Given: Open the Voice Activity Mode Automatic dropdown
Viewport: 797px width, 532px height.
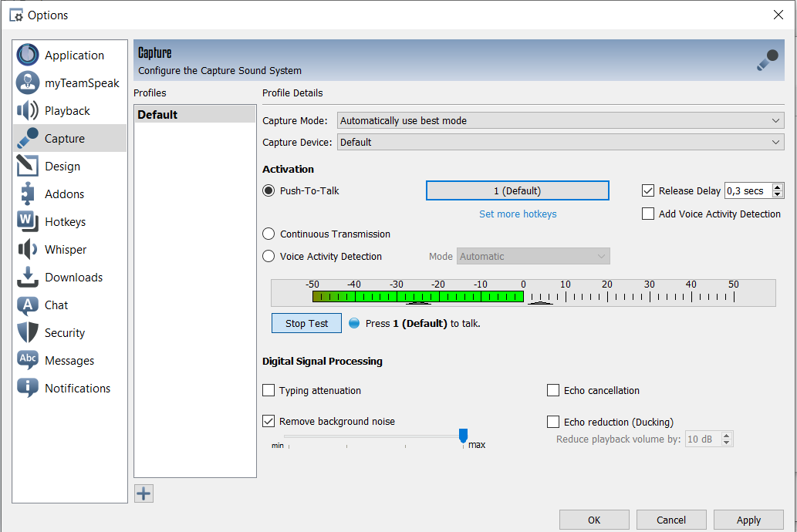Looking at the screenshot, I should click(x=533, y=256).
